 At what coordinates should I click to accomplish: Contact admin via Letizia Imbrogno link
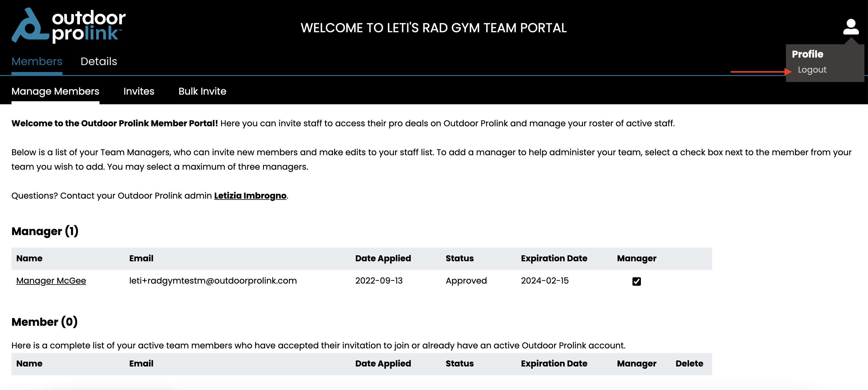tap(250, 196)
